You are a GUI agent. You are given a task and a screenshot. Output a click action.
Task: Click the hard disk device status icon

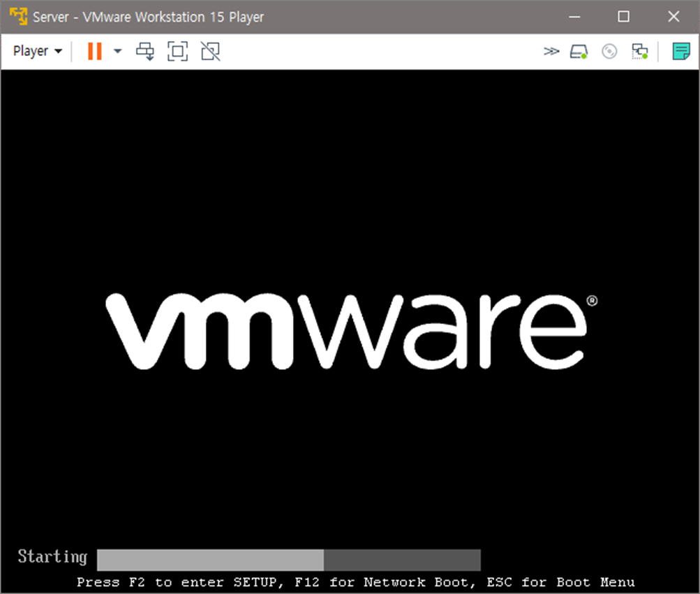578,51
